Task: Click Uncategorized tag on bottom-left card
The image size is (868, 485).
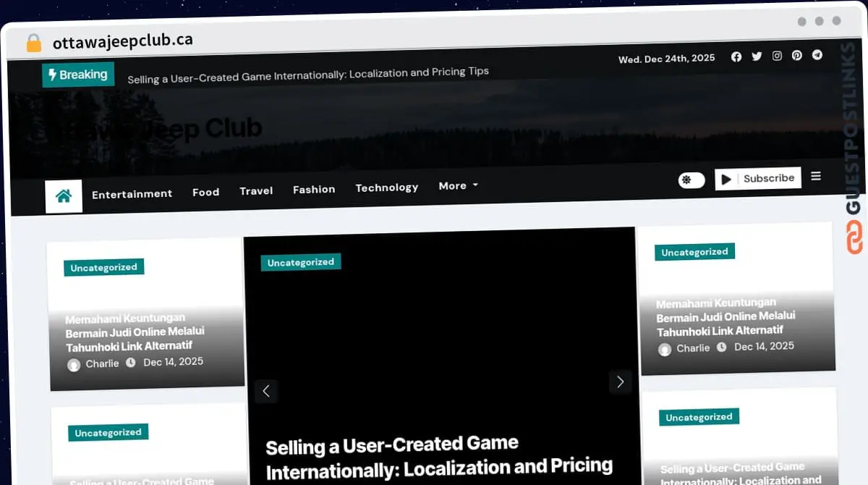Action: point(109,433)
